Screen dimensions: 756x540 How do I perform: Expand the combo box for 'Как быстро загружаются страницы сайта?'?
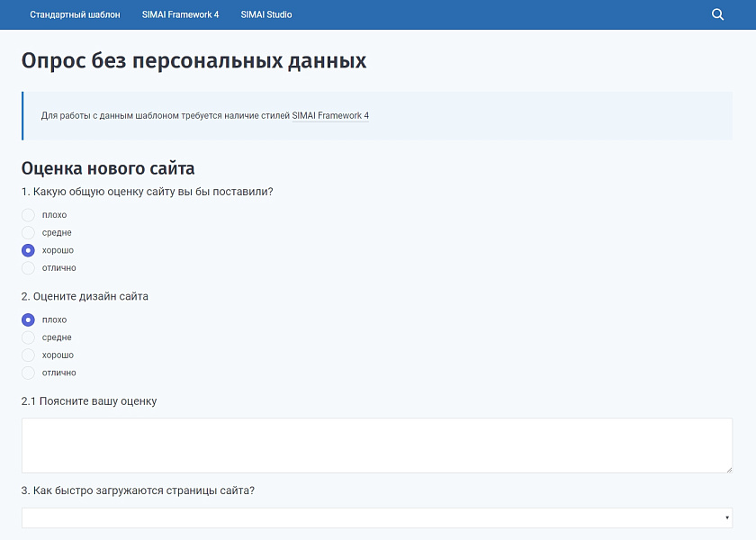point(378,517)
